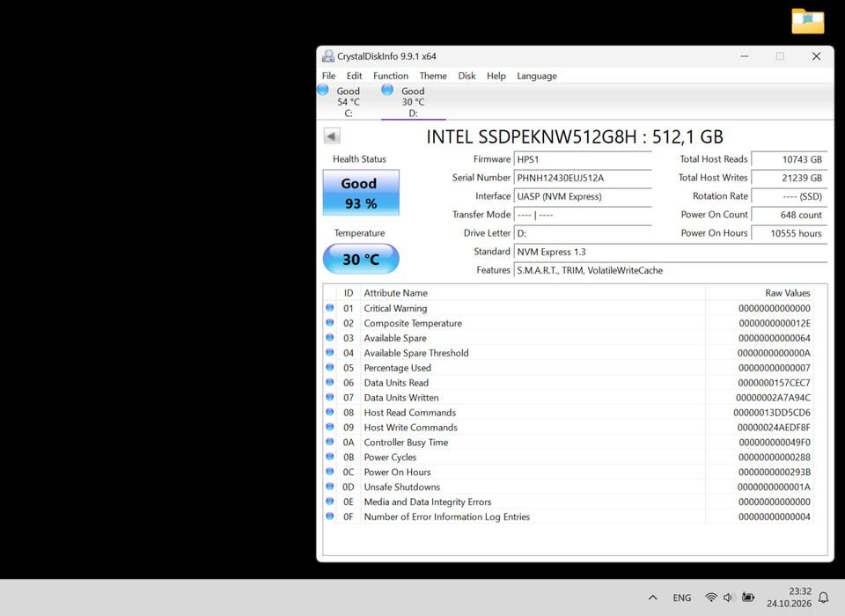Viewport: 845px width, 616px height.
Task: Click the status orb for Controller Busy Time
Action: tap(330, 442)
